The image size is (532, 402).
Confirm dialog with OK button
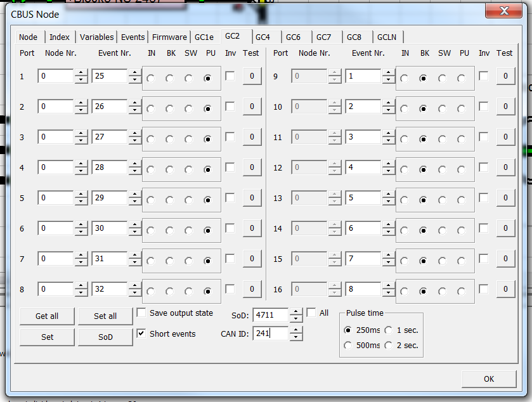[488, 379]
